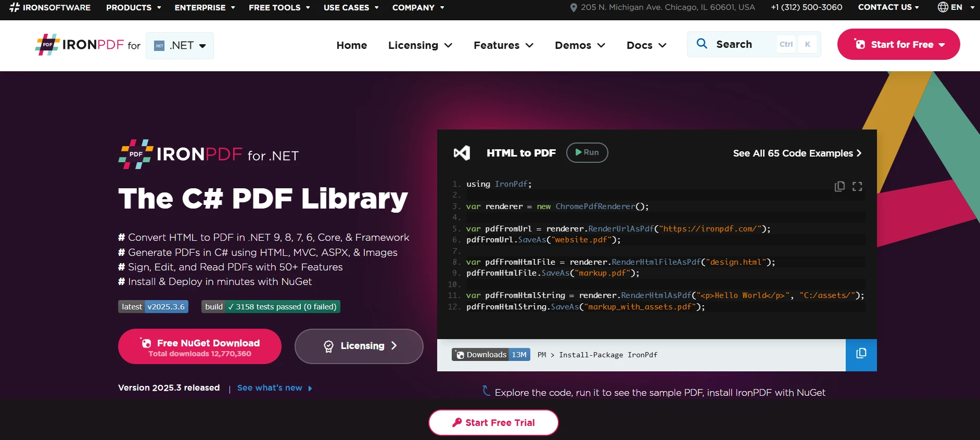Screen dimensions: 980x440
Task: Click the Free NuGet Download button
Action: (200, 347)
